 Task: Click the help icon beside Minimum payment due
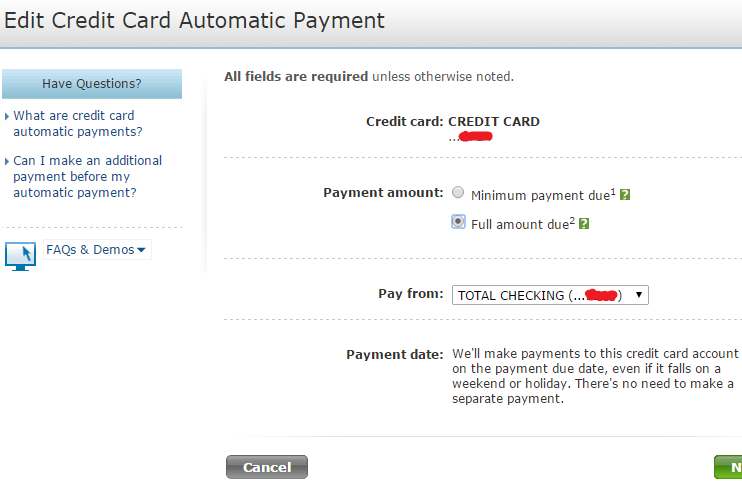click(x=625, y=195)
